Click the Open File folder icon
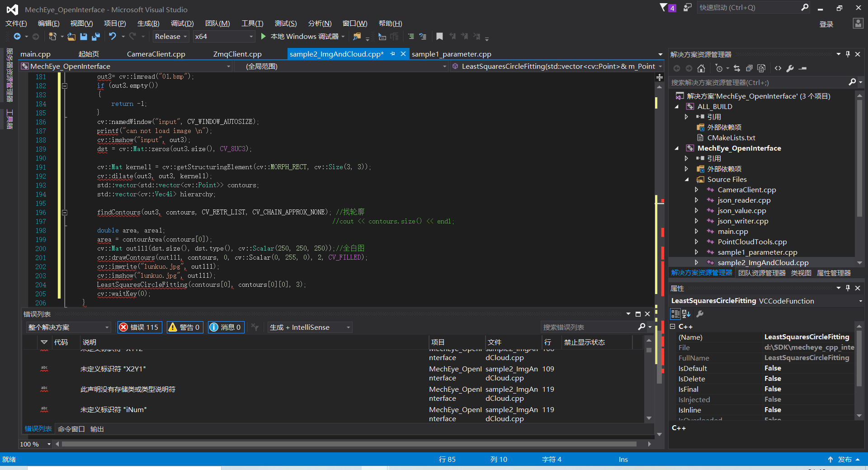This screenshot has height=470, width=868. [x=71, y=36]
